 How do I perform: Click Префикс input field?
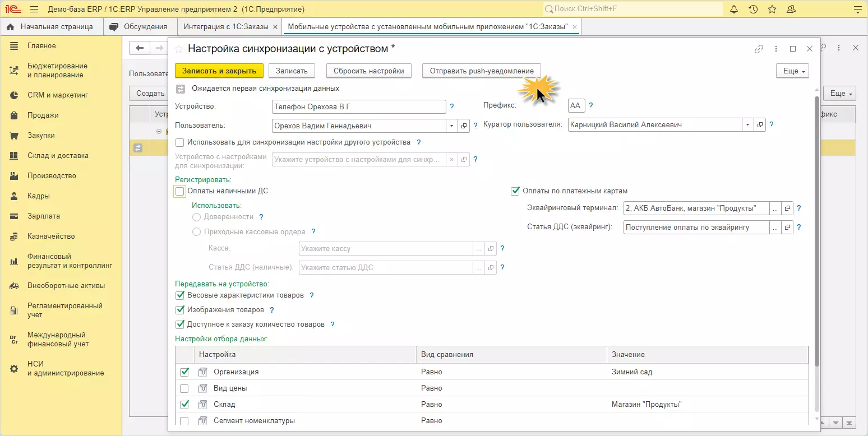(576, 105)
